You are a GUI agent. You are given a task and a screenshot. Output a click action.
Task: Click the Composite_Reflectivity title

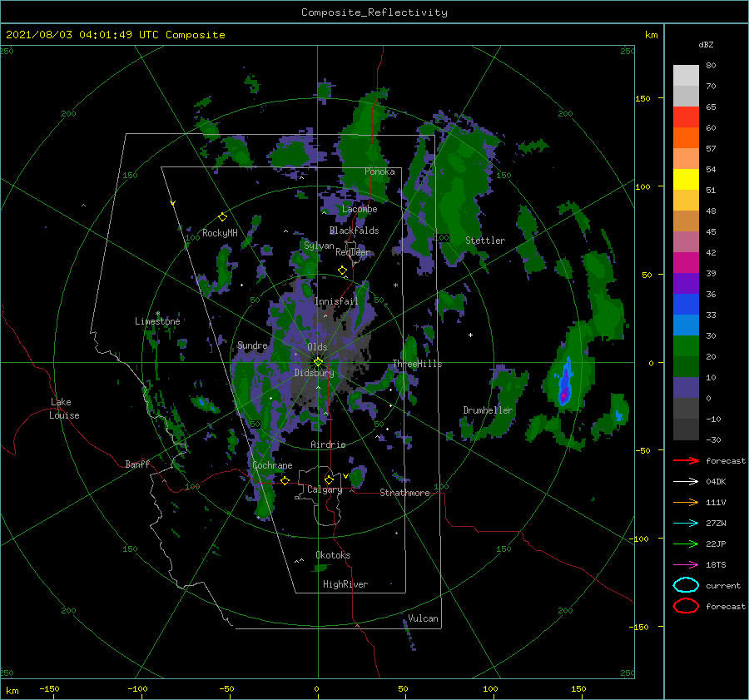[x=374, y=12]
